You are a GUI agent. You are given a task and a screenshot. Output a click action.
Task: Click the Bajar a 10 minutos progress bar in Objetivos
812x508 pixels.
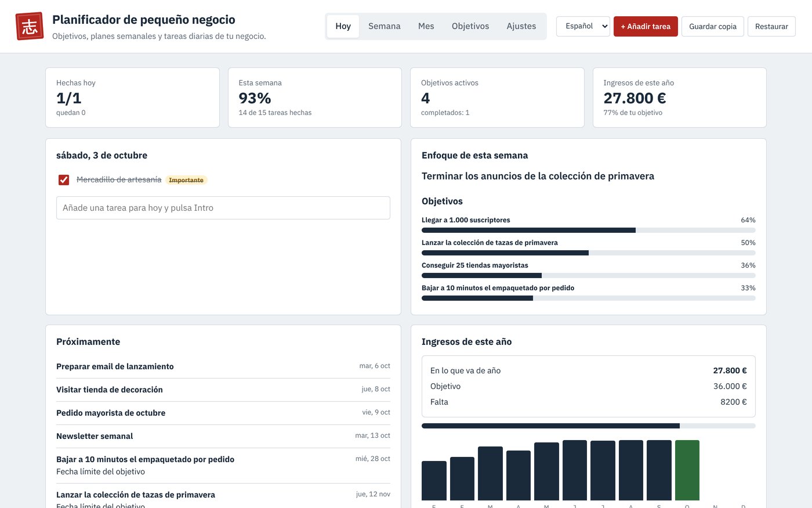tap(589, 298)
